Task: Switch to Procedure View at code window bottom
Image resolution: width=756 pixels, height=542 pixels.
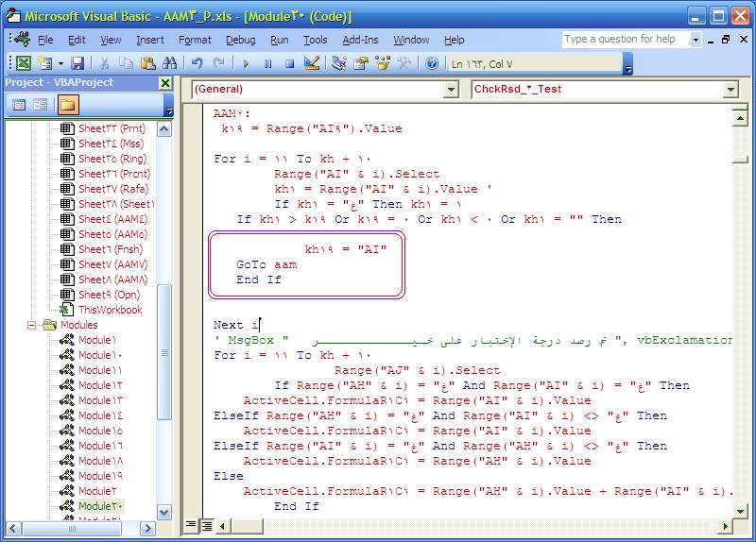Action: point(192,524)
